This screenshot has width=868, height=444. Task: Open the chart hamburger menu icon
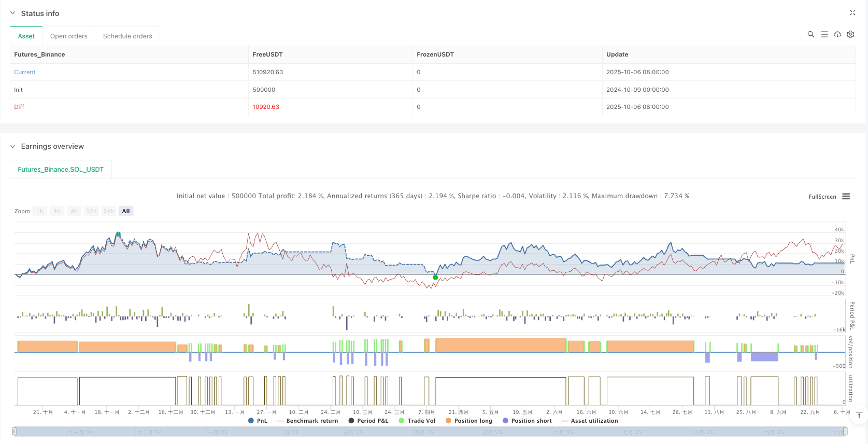point(846,197)
